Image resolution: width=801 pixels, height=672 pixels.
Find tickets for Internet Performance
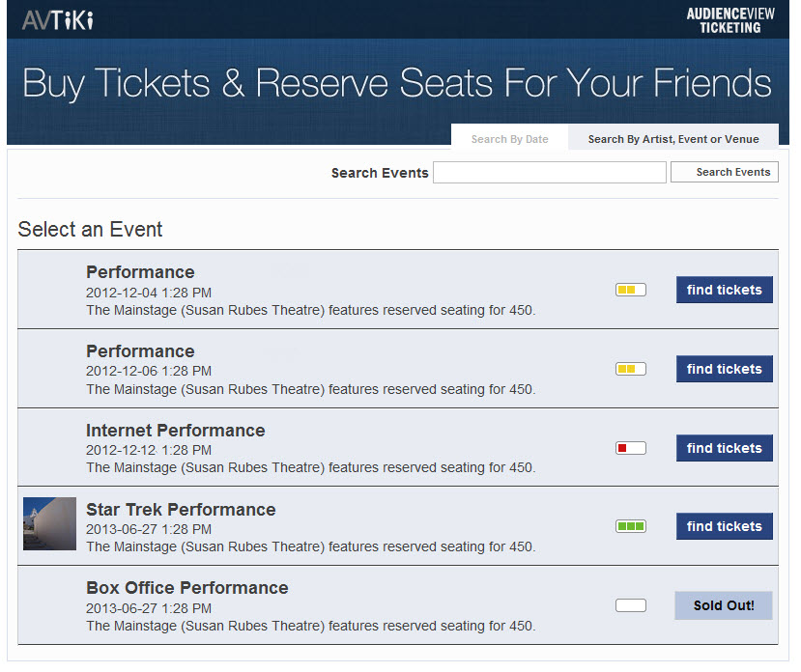point(725,448)
